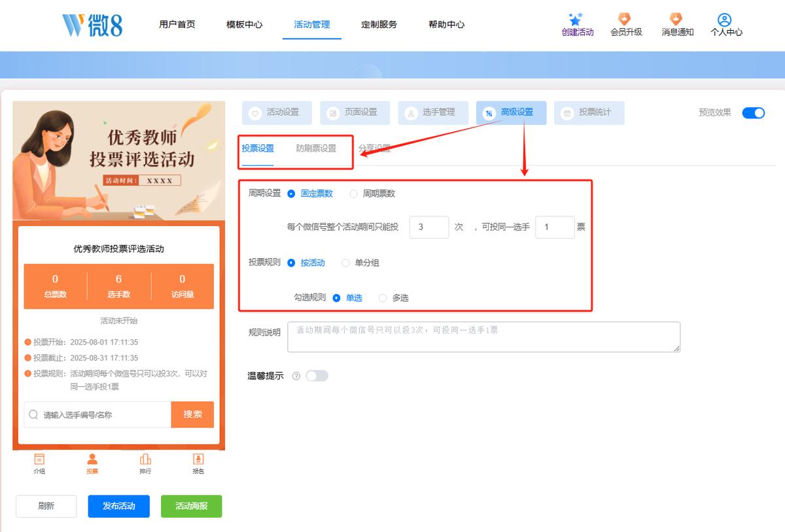Click the 温馨提示 help question icon
The image size is (785, 532).
(296, 376)
